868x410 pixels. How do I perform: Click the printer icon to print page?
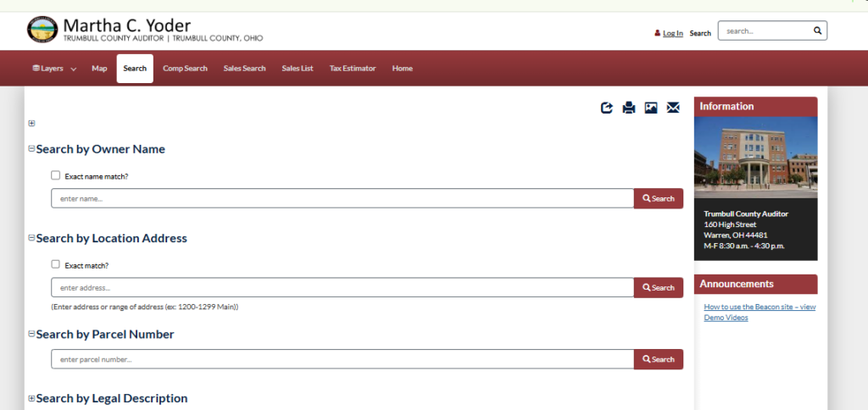coord(629,108)
